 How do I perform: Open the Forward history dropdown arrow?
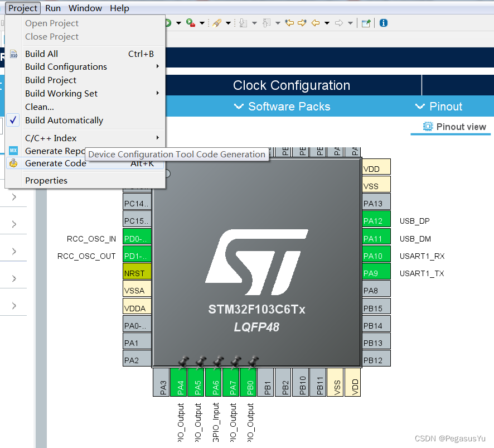(x=350, y=23)
